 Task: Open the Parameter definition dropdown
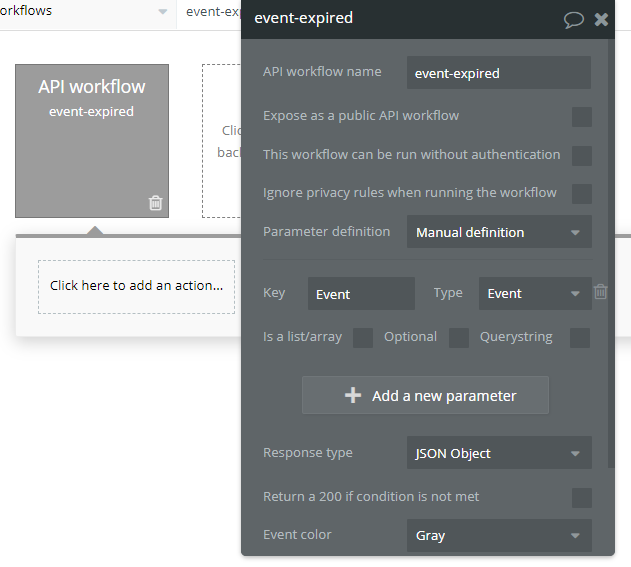[x=498, y=232]
